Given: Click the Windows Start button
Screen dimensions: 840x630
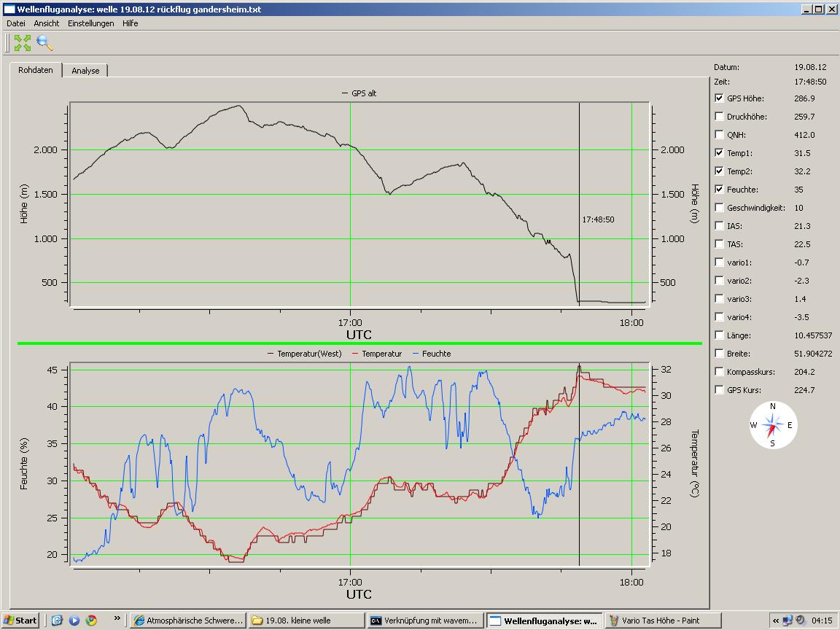Looking at the screenshot, I should (x=20, y=621).
